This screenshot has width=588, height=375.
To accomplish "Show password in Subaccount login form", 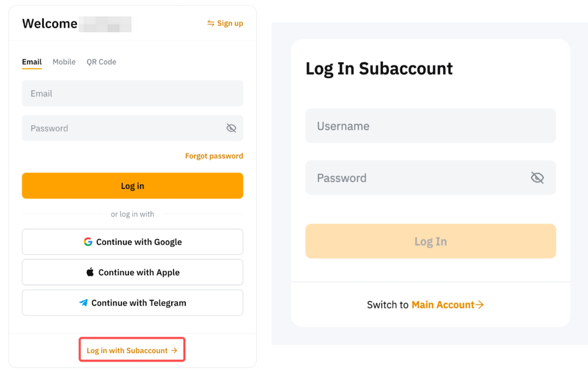I will (x=537, y=178).
